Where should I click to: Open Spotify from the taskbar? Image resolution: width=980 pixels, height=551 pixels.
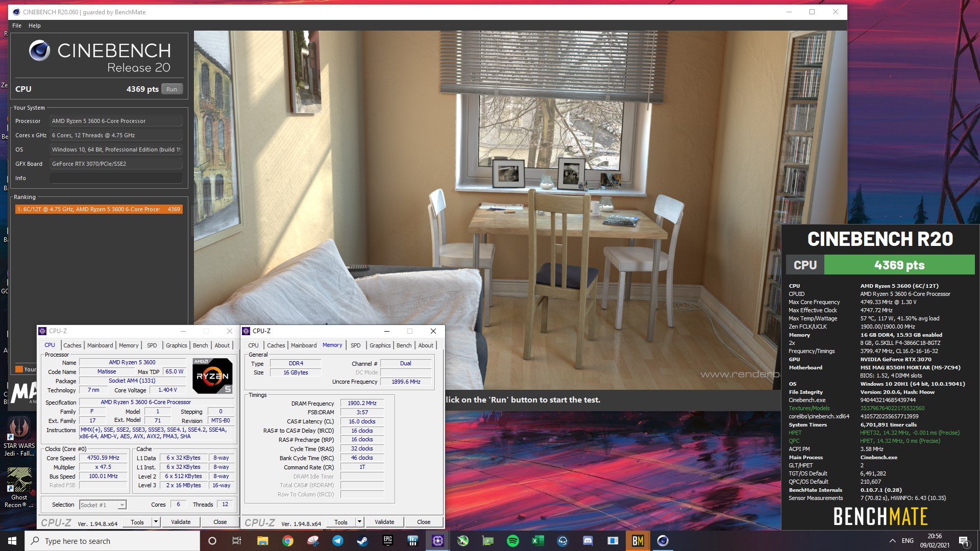click(512, 541)
